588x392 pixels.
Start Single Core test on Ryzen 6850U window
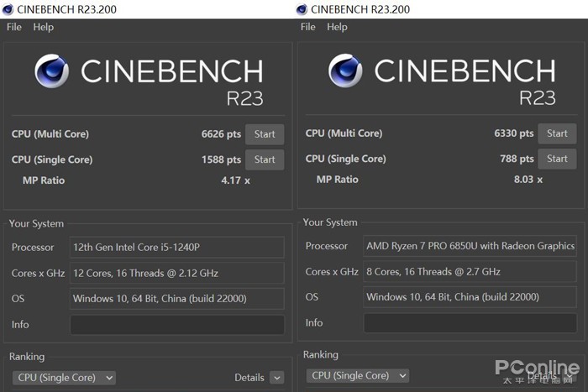[x=557, y=159]
